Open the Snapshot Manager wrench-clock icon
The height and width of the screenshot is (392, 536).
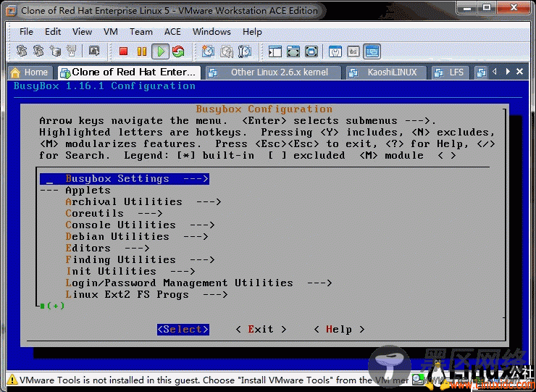pyautogui.click(x=244, y=51)
